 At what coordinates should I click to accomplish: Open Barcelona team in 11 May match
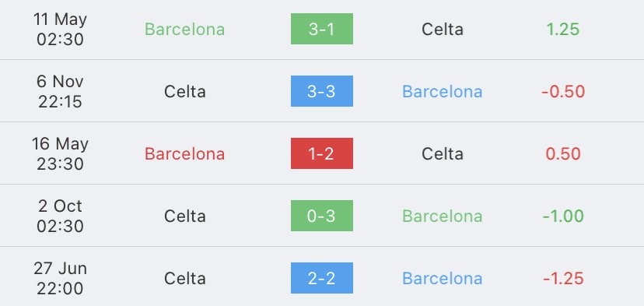184,30
